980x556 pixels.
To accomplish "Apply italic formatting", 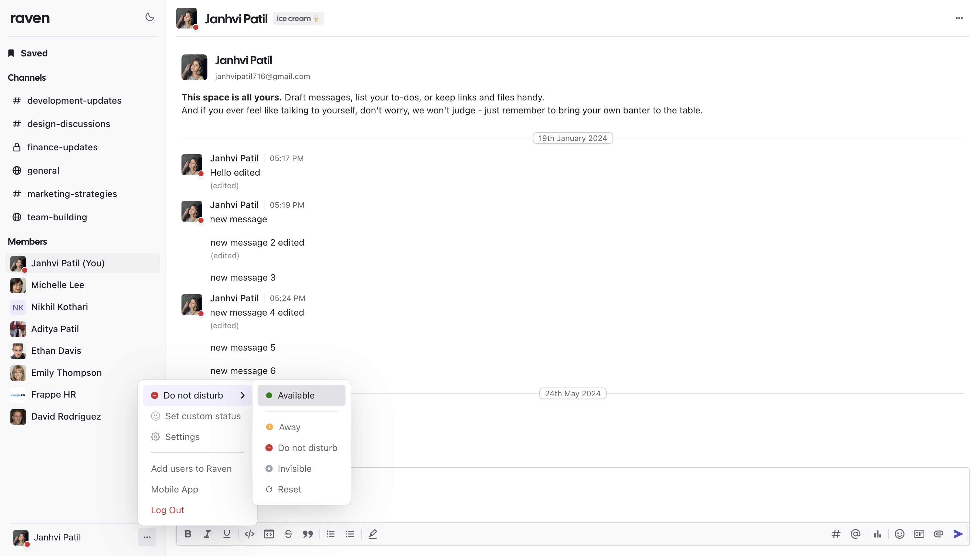I will (x=207, y=534).
